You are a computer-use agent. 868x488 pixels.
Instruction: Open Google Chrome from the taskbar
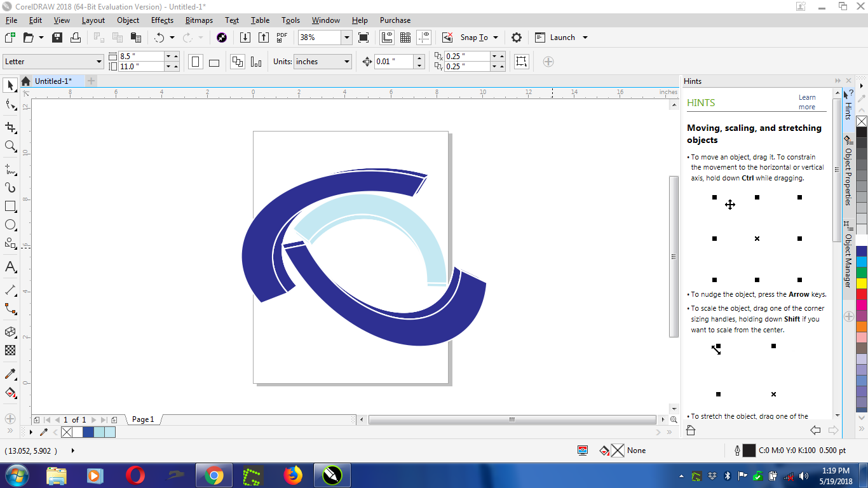(x=214, y=475)
